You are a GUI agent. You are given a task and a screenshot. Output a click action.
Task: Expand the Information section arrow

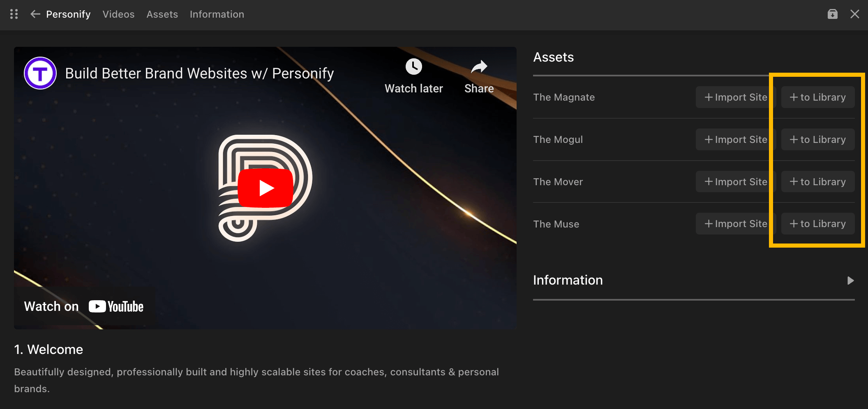click(850, 280)
